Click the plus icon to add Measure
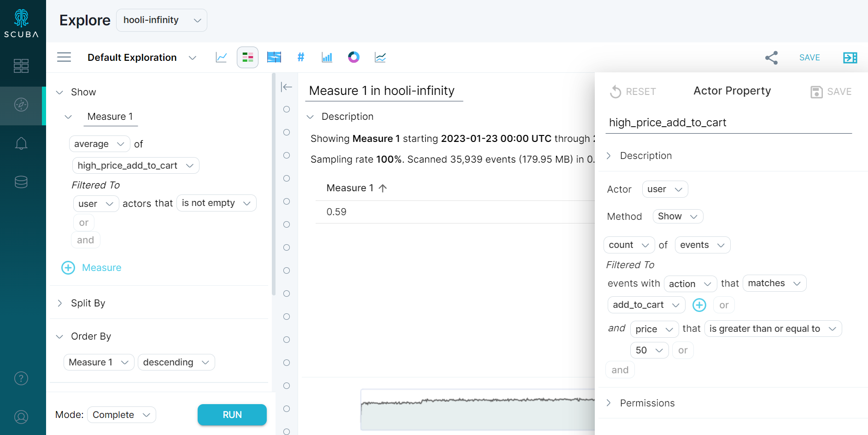Screen dimensions: 868x435 click(x=68, y=268)
